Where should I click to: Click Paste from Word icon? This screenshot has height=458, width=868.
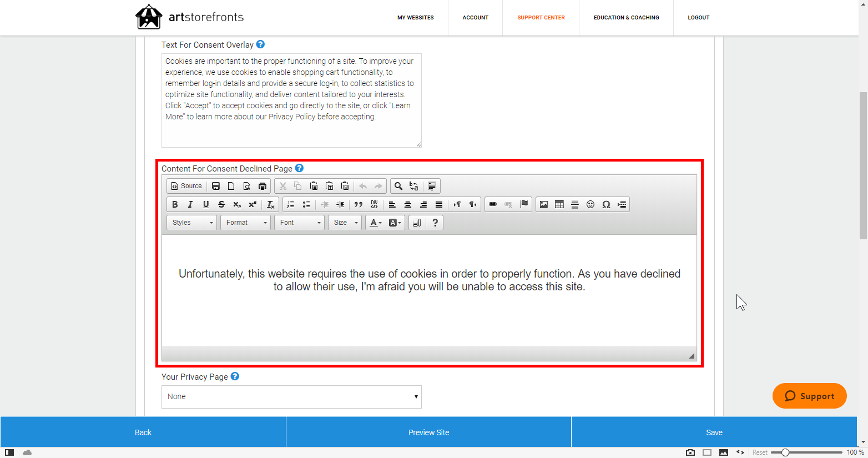(345, 186)
